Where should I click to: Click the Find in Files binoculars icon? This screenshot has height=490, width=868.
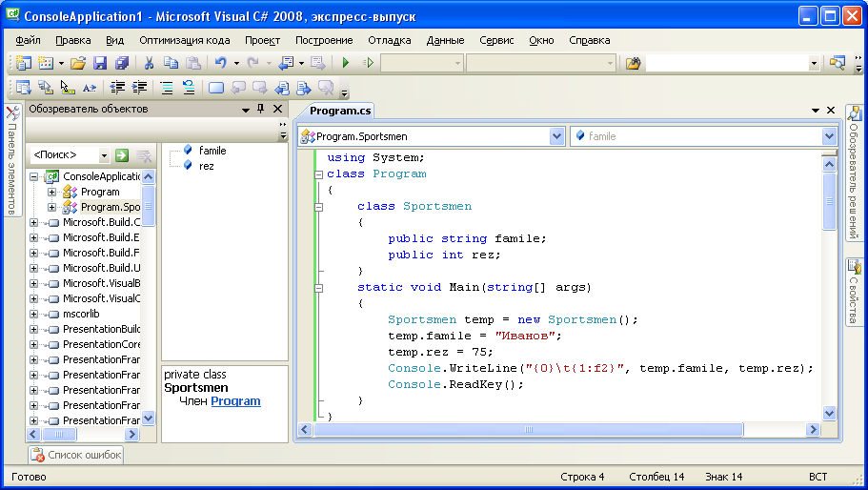(x=633, y=63)
